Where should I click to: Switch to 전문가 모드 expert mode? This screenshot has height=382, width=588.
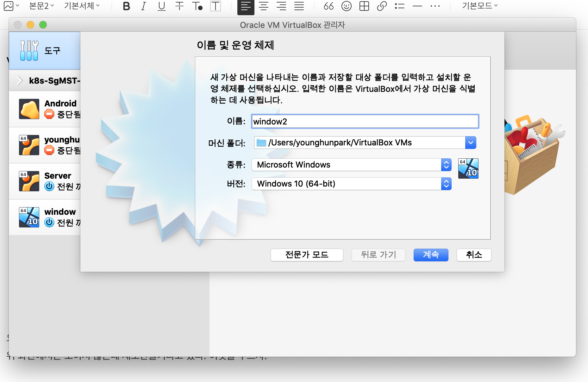(307, 255)
